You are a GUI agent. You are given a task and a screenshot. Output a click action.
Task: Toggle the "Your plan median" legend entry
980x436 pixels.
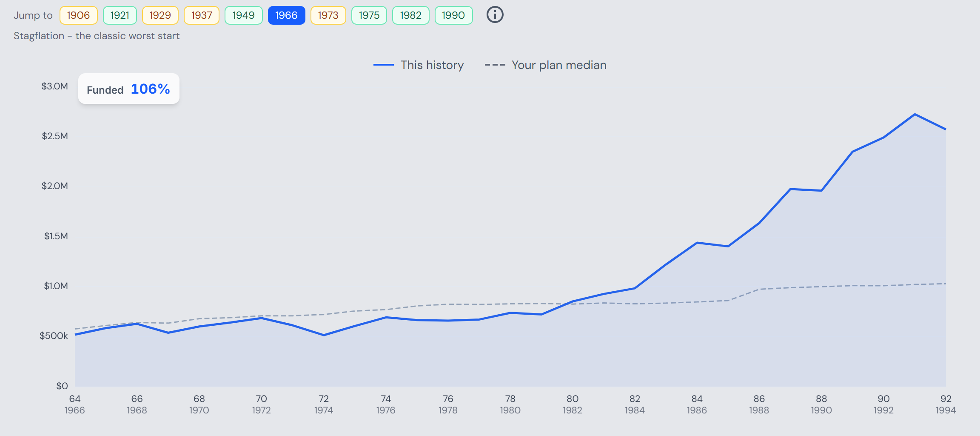coord(546,65)
